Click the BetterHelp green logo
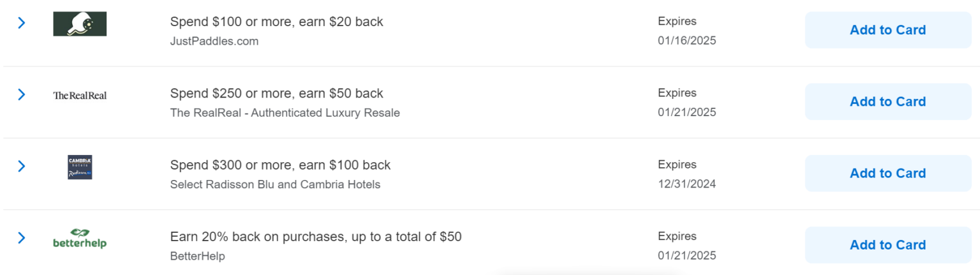Screen dimensions: 980x275 (80, 239)
